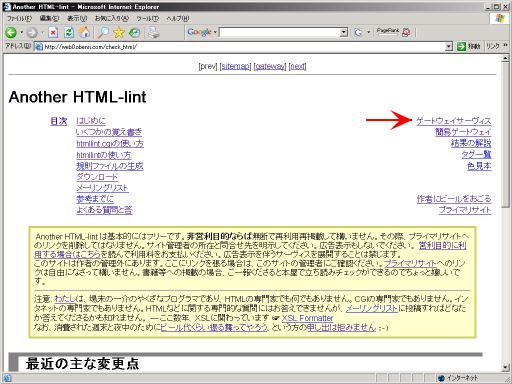
Task: Click the sitemap link at page top
Action: 235,66
